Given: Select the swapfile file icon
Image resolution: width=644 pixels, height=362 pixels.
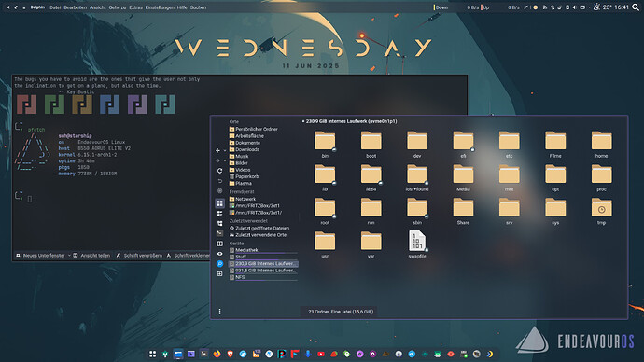Looking at the screenshot, I should (x=417, y=241).
